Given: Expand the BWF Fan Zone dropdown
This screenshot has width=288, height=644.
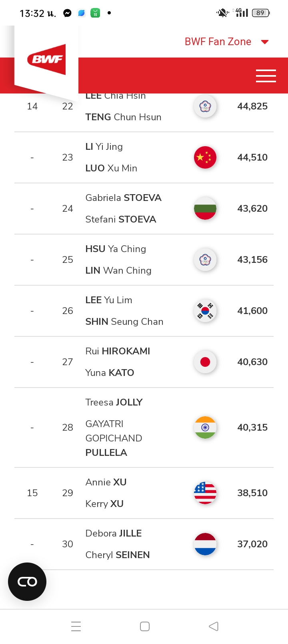Looking at the screenshot, I should pyautogui.click(x=226, y=42).
